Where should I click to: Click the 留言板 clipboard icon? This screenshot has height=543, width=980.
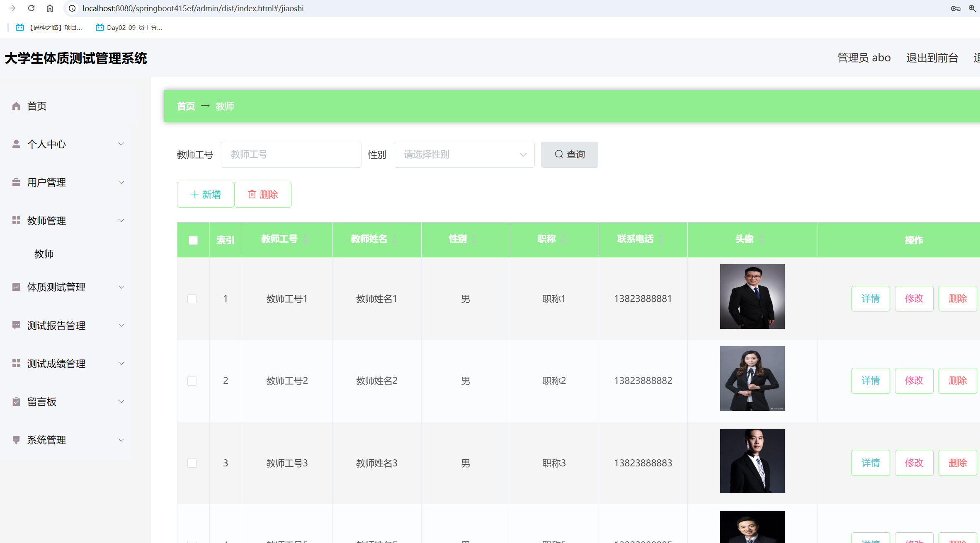coord(16,401)
